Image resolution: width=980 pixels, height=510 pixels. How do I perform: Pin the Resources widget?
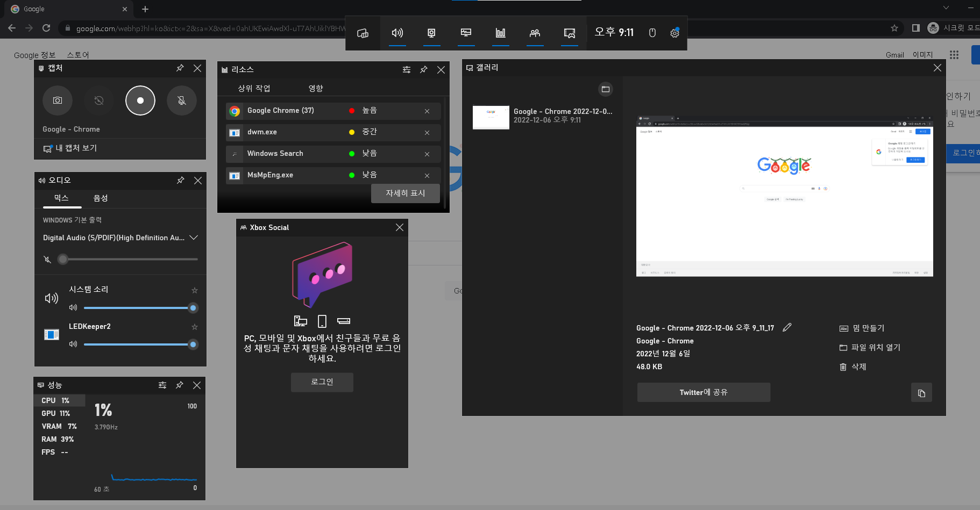(424, 70)
